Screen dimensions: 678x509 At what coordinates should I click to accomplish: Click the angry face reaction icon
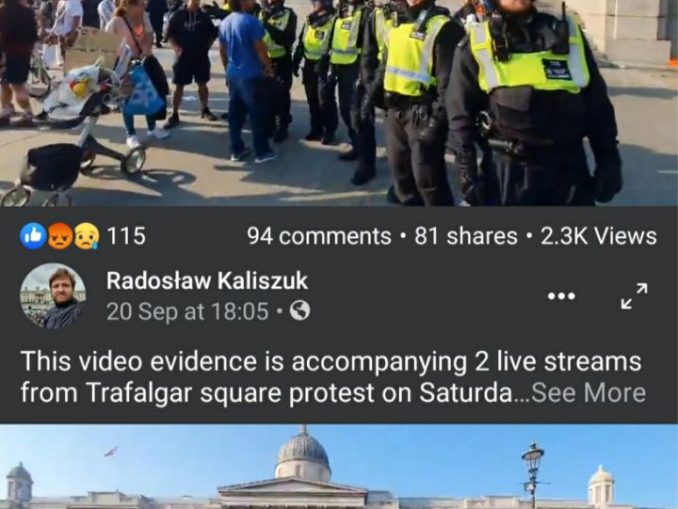point(60,236)
